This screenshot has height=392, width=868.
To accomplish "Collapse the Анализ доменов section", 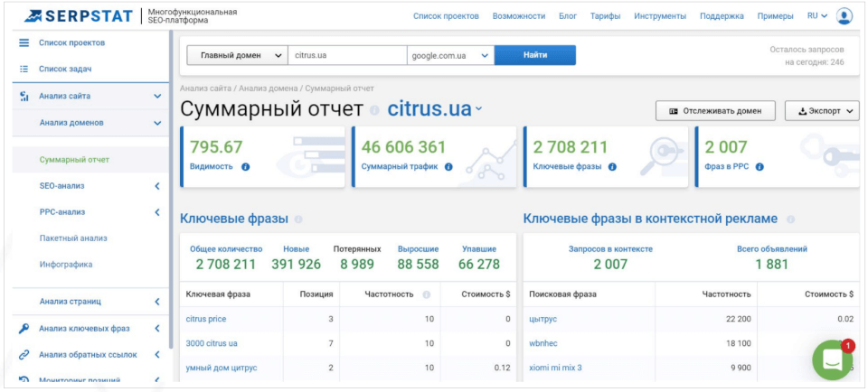I will 157,123.
